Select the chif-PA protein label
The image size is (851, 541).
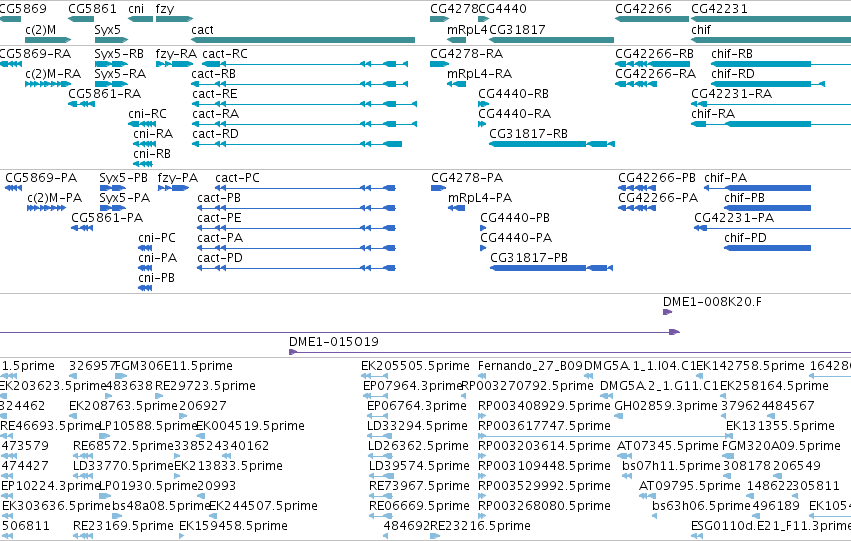[x=725, y=178]
